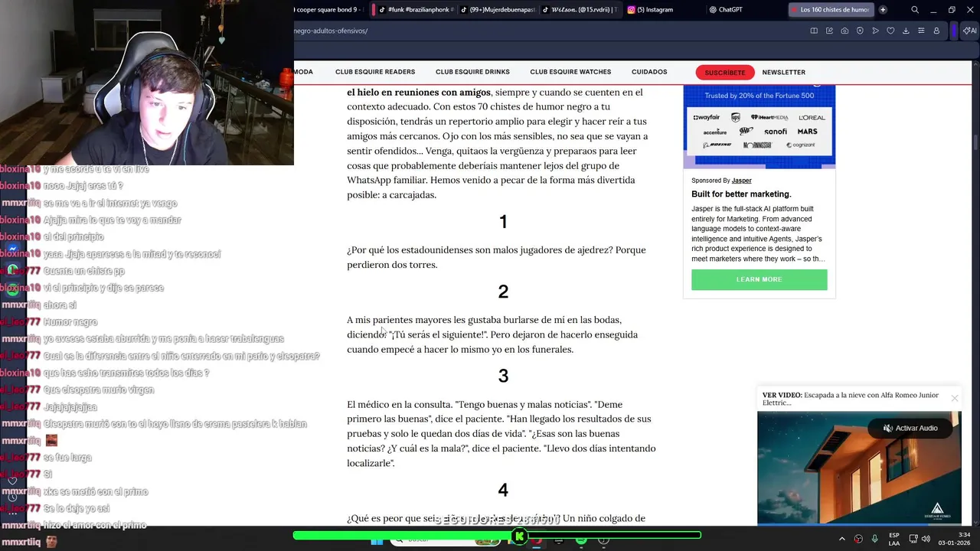Show hidden tray icons chevron
This screenshot has width=980, height=551.
coord(841,539)
